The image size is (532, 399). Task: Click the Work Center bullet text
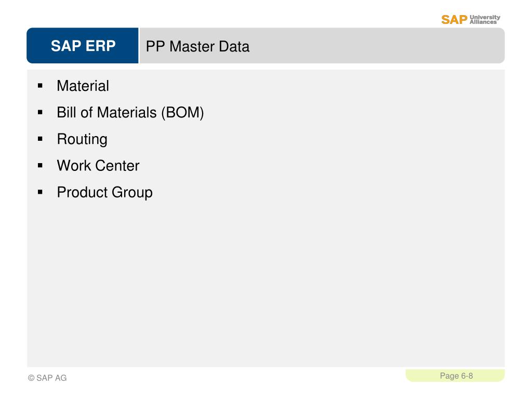[98, 166]
